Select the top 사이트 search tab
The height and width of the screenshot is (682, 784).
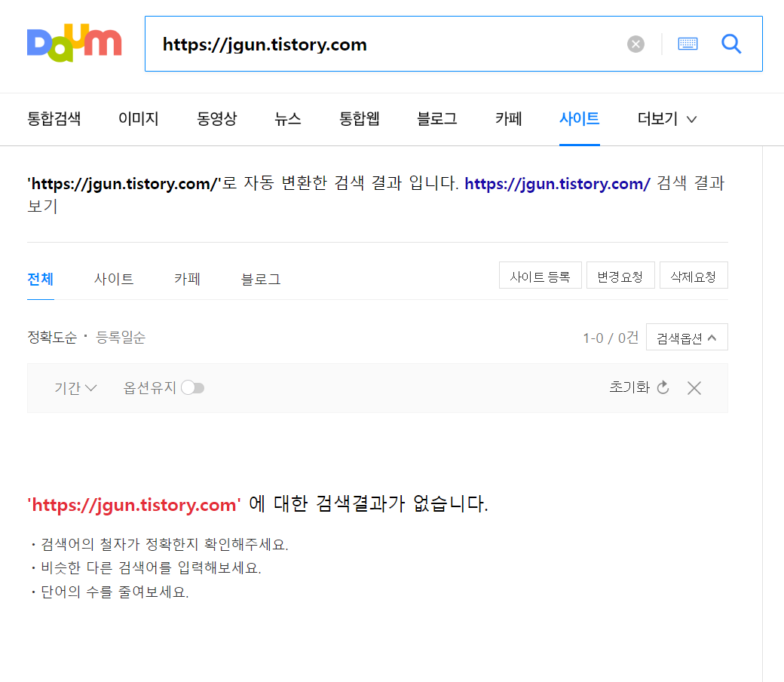click(580, 119)
